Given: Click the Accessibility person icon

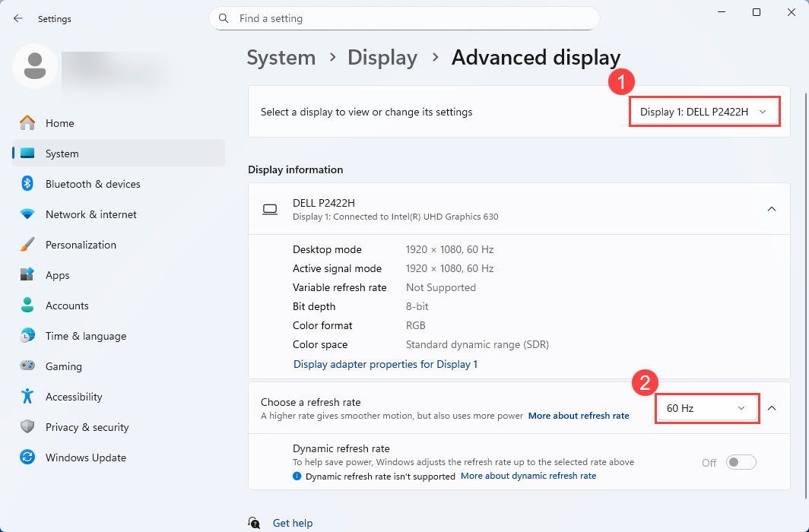Looking at the screenshot, I should pos(27,397).
